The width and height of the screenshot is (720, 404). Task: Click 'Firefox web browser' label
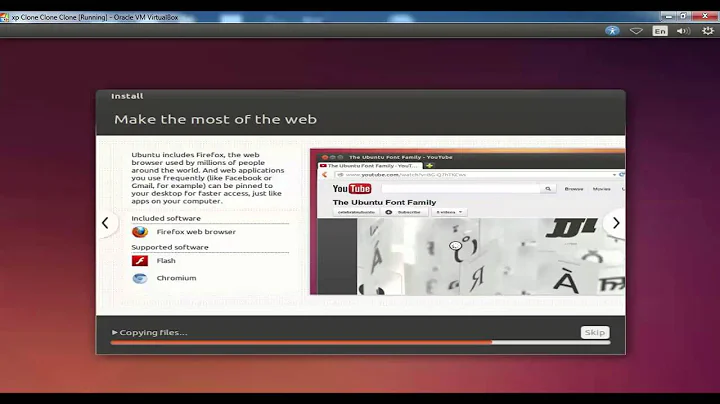(196, 232)
